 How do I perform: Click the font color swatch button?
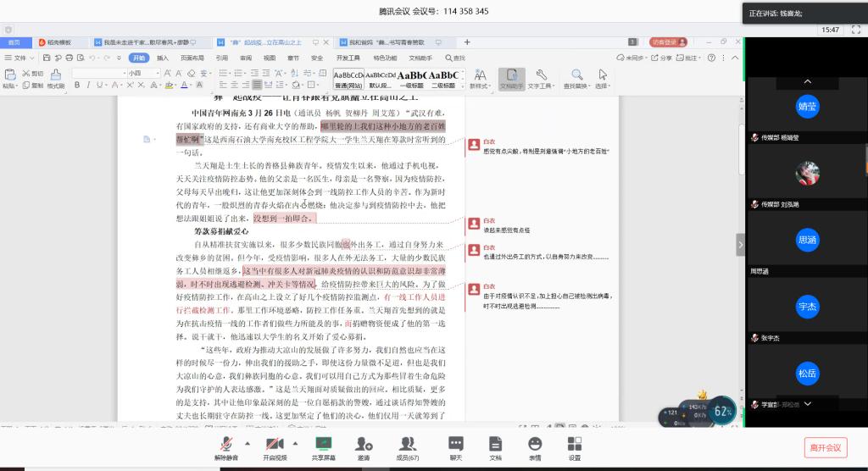(x=185, y=86)
